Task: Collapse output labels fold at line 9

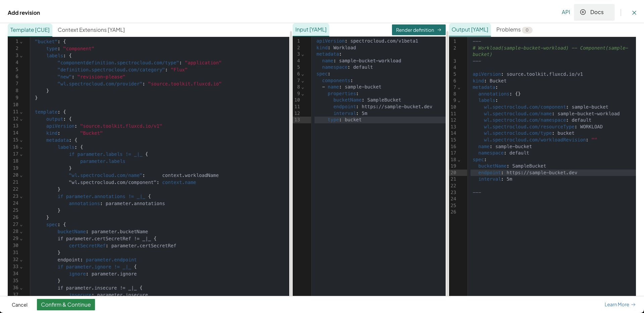Action: click(459, 101)
